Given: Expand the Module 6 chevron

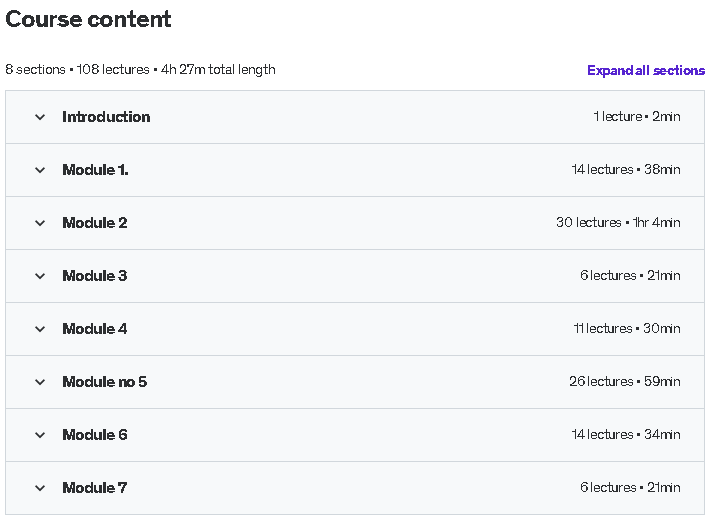Looking at the screenshot, I should pyautogui.click(x=40, y=435).
